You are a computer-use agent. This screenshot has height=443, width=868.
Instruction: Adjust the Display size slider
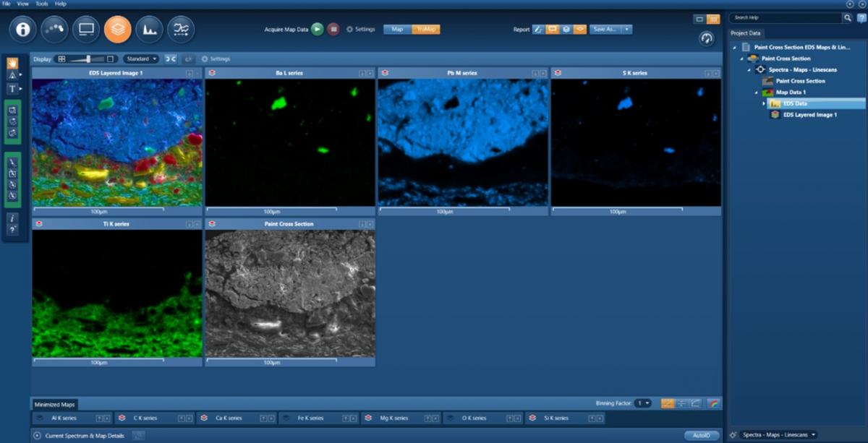tap(88, 59)
